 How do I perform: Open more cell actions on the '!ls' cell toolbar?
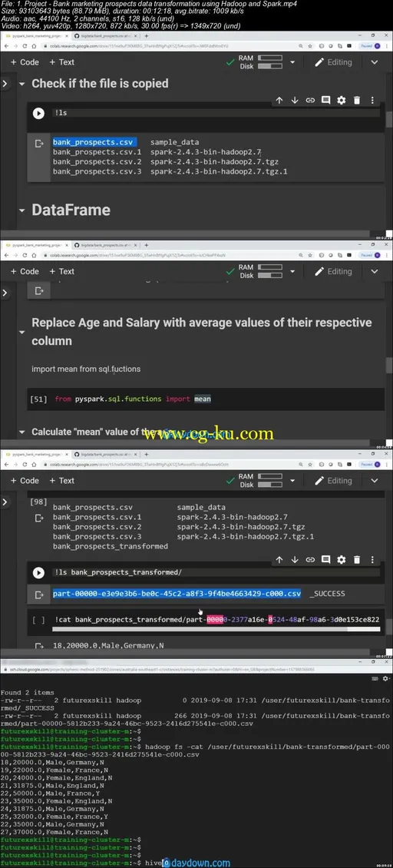coord(372,100)
